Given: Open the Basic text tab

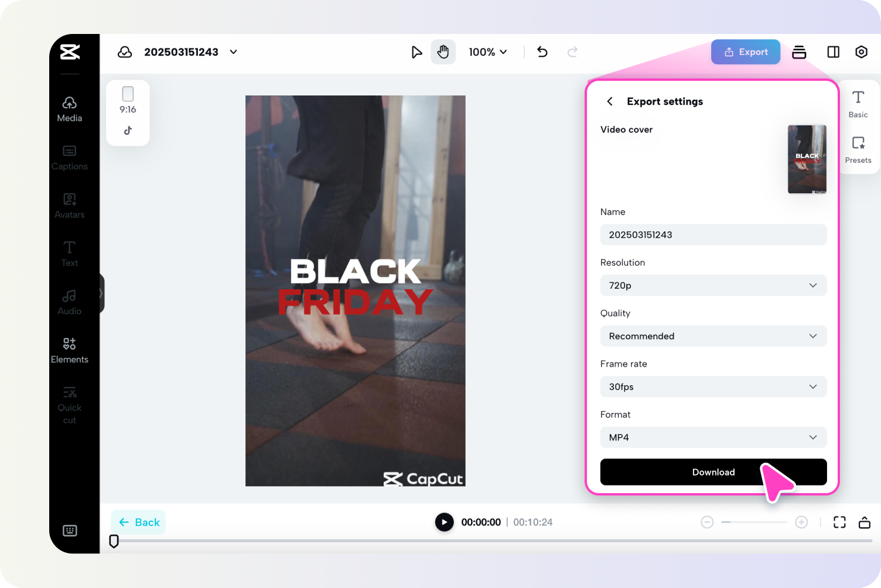Looking at the screenshot, I should coord(858,104).
